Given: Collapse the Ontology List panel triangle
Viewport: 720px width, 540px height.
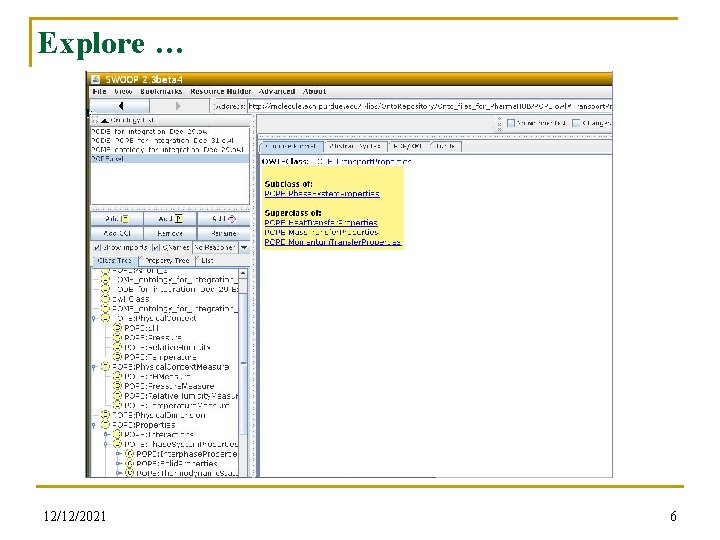Looking at the screenshot, I should click(x=105, y=120).
